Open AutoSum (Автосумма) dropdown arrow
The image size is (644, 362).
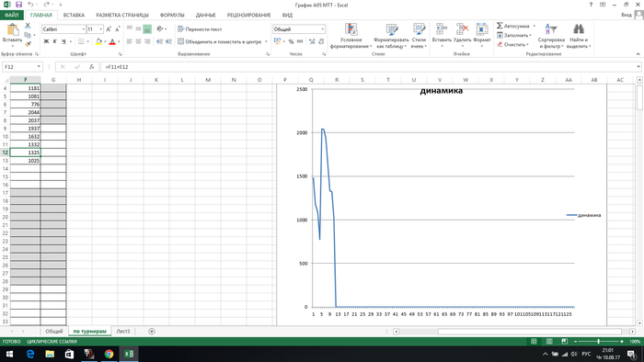point(534,26)
